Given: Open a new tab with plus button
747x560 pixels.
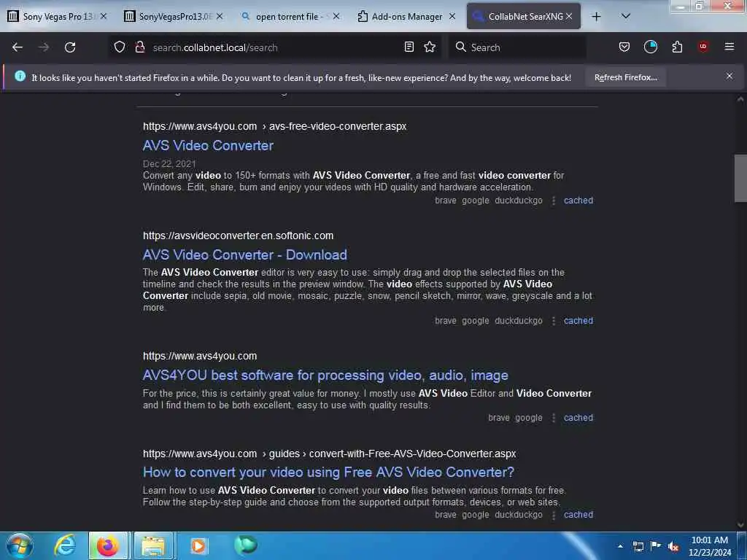Looking at the screenshot, I should pos(596,17).
